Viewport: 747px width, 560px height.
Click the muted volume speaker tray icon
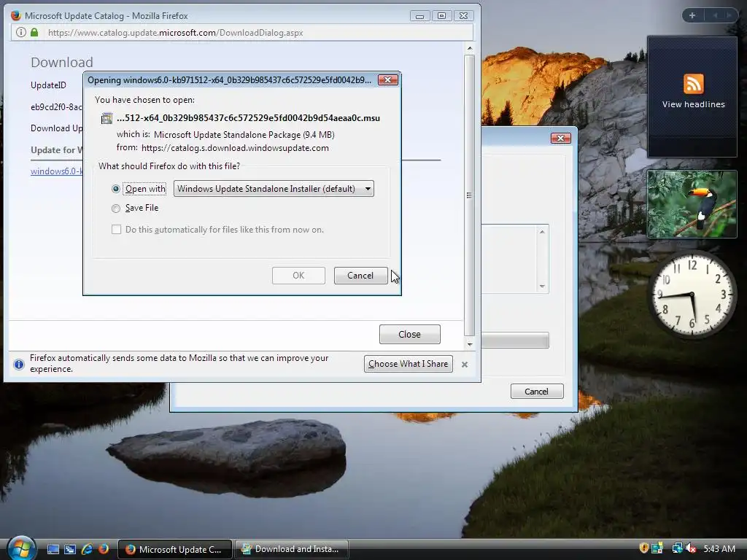(x=691, y=548)
